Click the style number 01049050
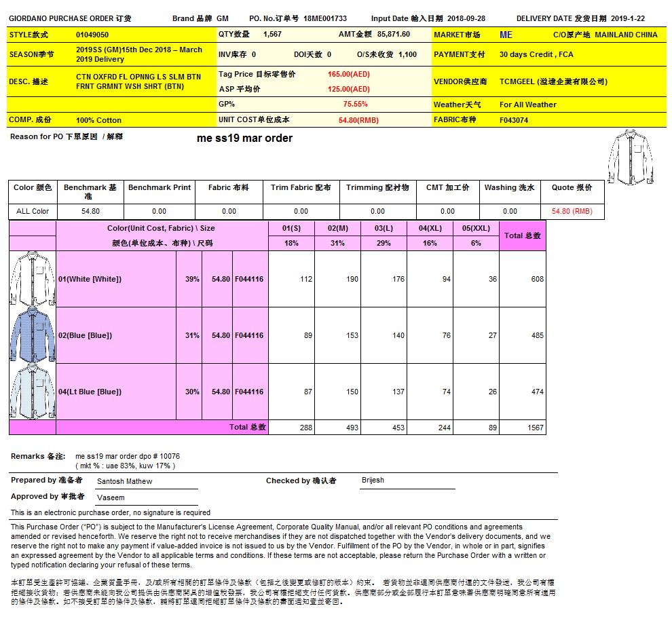 [92, 34]
